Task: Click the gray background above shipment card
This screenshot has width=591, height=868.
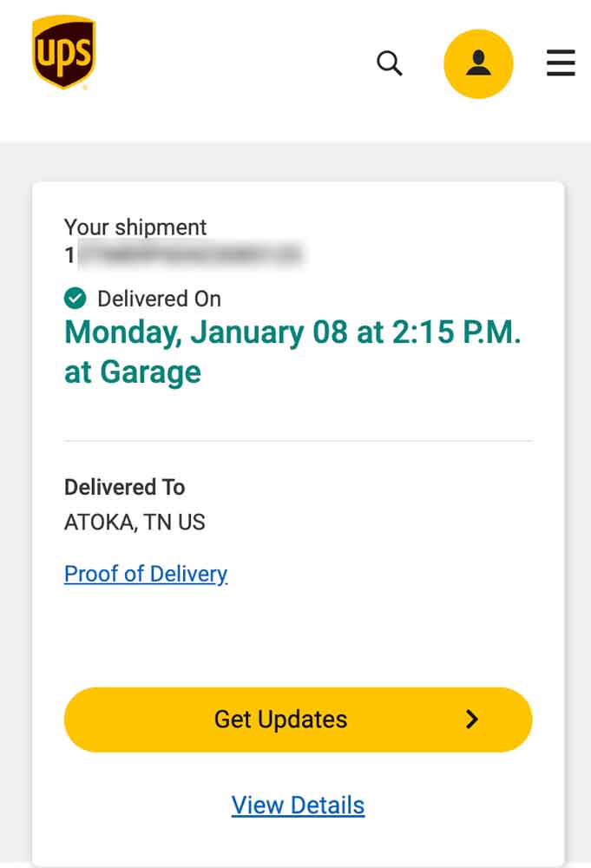Action: [x=295, y=161]
